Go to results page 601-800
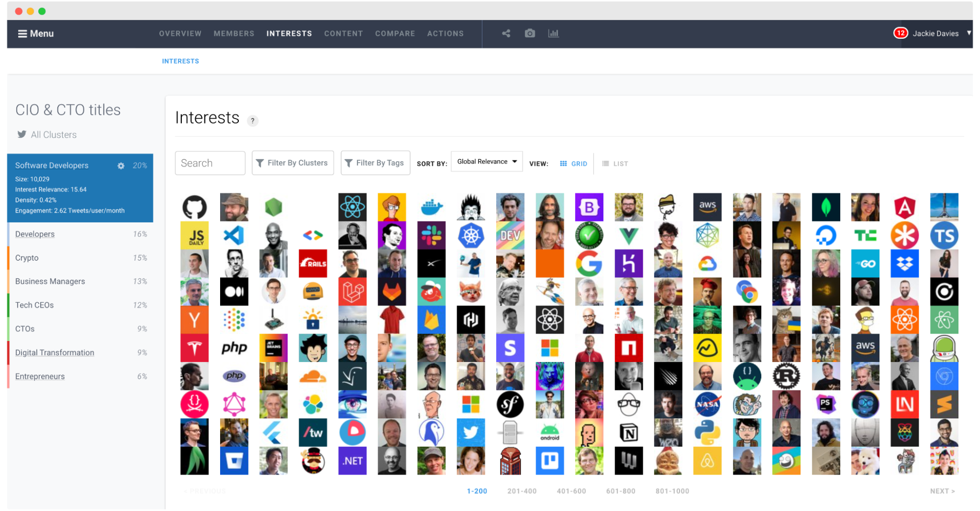 [x=621, y=491]
